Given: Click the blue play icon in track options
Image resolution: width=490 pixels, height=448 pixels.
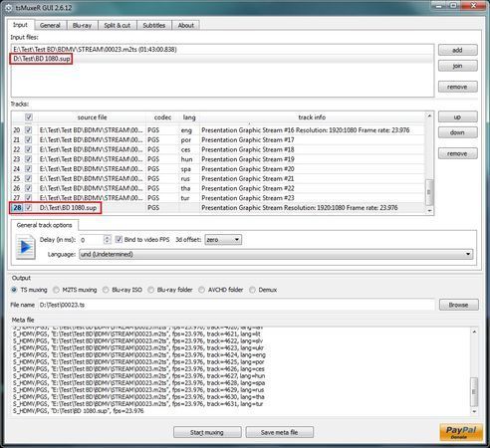Looking at the screenshot, I should [26, 247].
